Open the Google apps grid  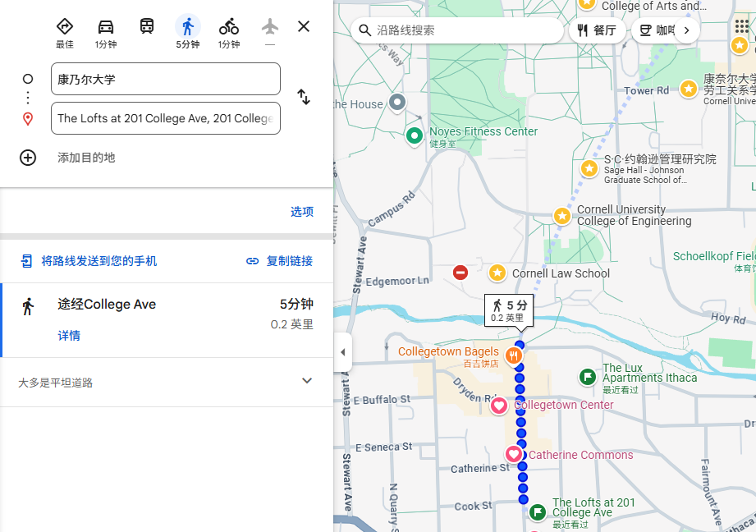(x=741, y=27)
